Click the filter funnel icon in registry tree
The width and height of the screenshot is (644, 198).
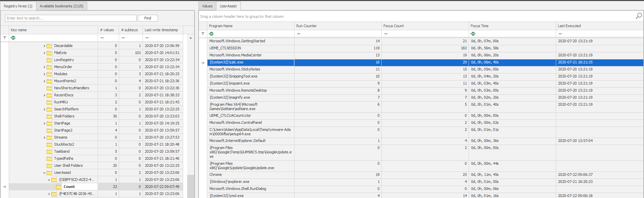click(x=5, y=38)
